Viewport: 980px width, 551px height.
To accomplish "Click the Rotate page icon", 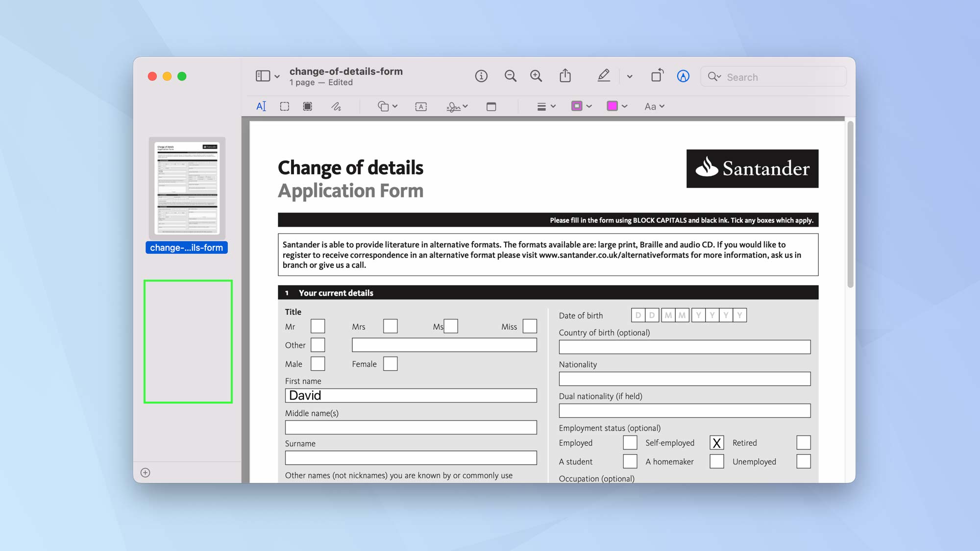I will tap(657, 75).
